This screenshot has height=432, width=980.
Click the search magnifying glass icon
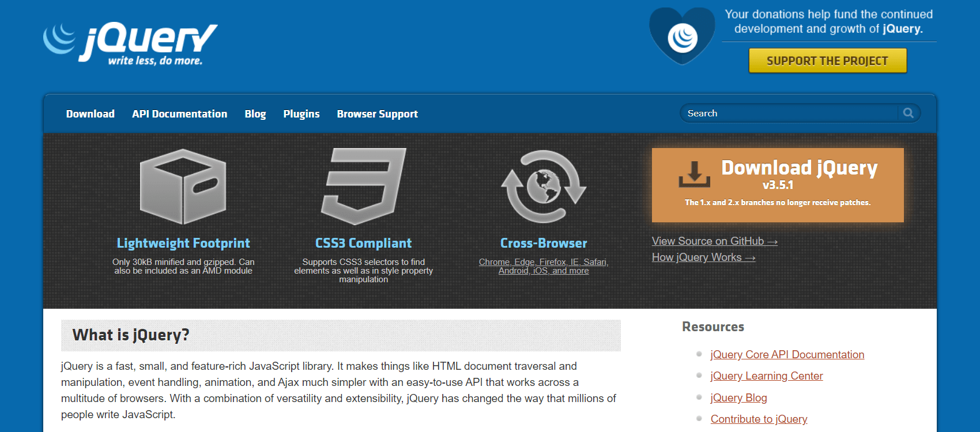(909, 113)
